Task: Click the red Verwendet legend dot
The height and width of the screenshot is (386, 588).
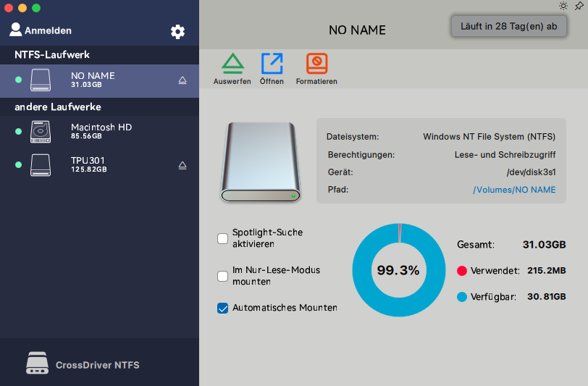Action: 462,271
